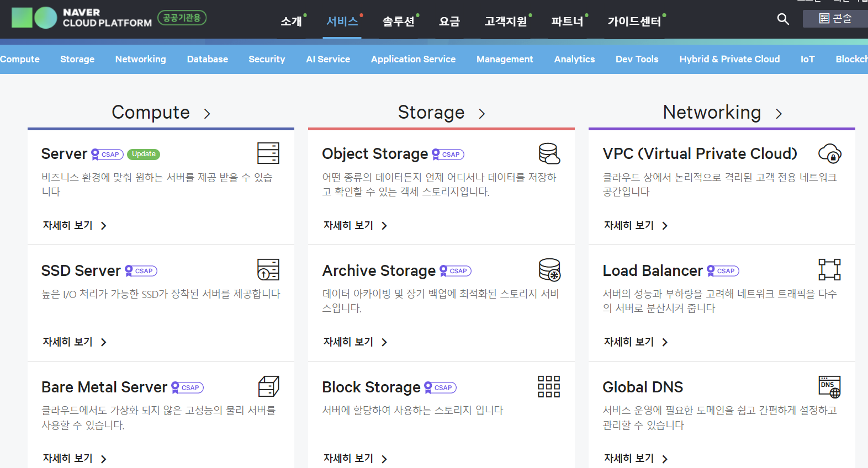Open the 요금 top menu
This screenshot has width=868, height=468.
[x=449, y=22]
